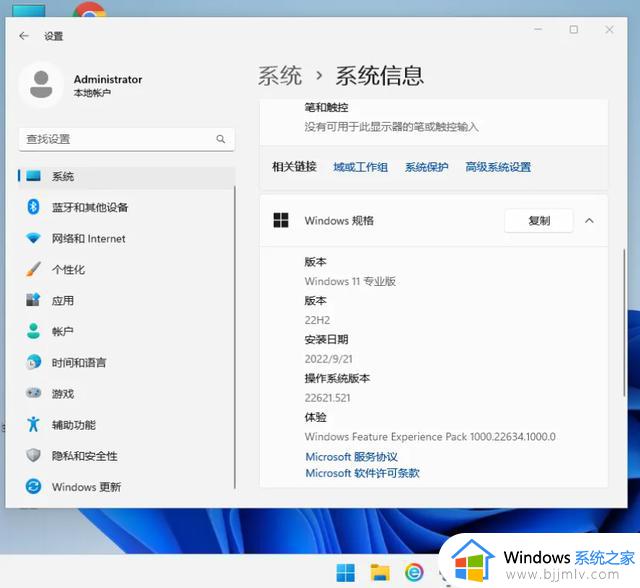Open Windows 更新 settings page

pos(127,487)
